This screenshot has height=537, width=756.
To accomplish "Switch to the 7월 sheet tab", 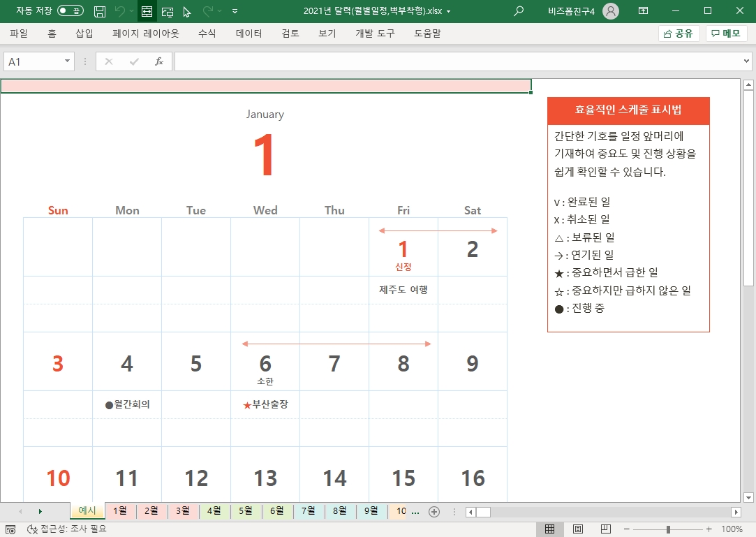I will click(x=308, y=511).
